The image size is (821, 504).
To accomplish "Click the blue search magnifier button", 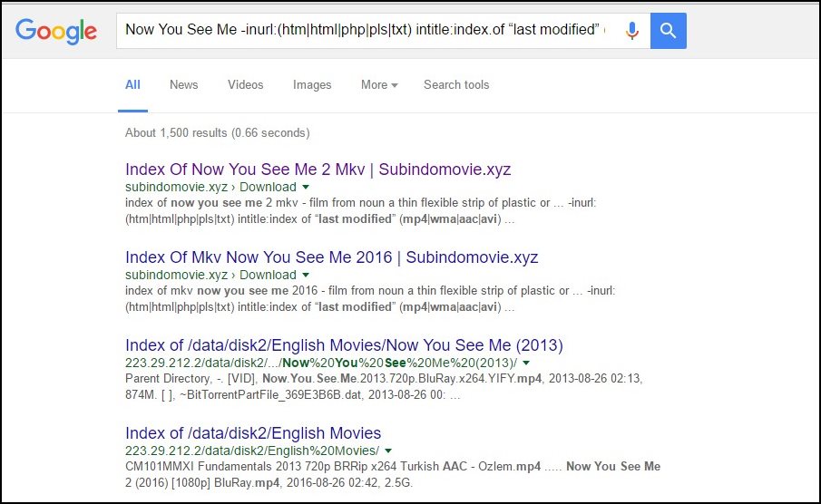I will (669, 31).
